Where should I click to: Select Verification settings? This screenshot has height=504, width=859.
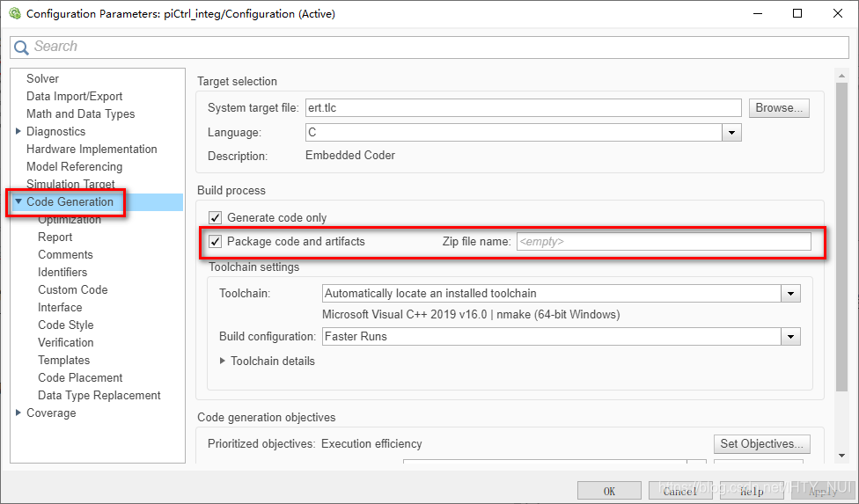click(65, 342)
